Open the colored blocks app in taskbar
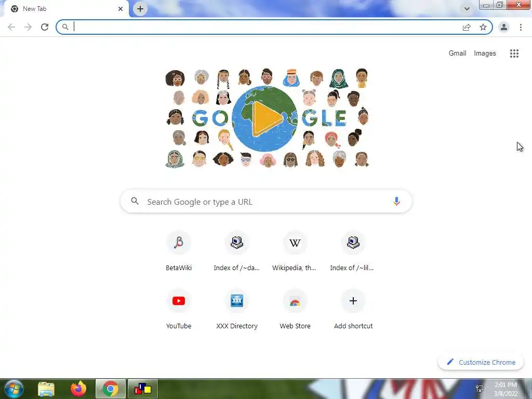The height and width of the screenshot is (399, 532). click(x=142, y=389)
